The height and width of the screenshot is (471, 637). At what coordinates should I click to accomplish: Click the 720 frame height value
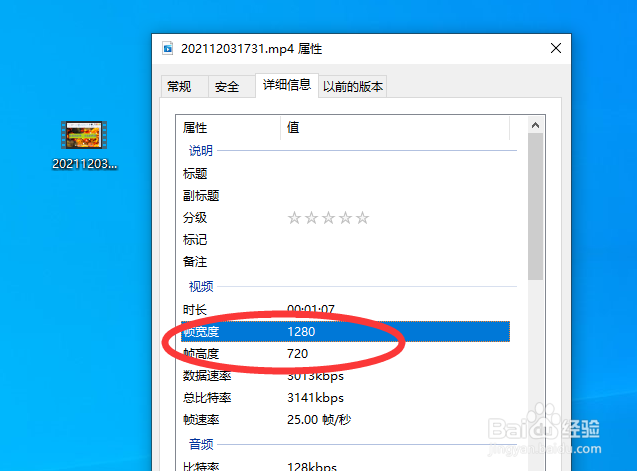(297, 354)
